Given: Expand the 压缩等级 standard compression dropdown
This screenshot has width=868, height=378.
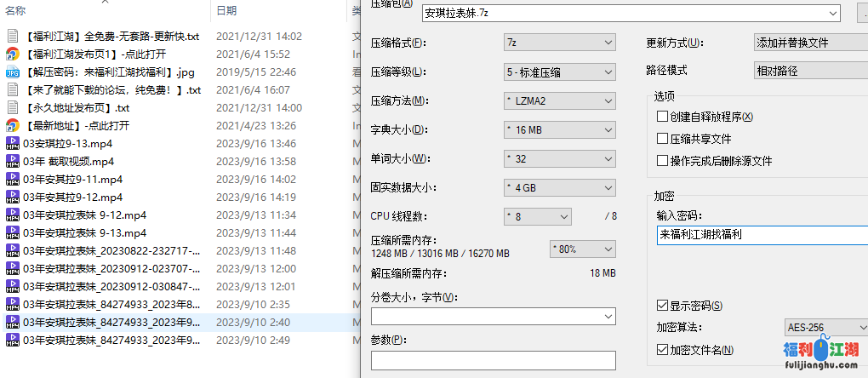Looking at the screenshot, I should point(559,72).
